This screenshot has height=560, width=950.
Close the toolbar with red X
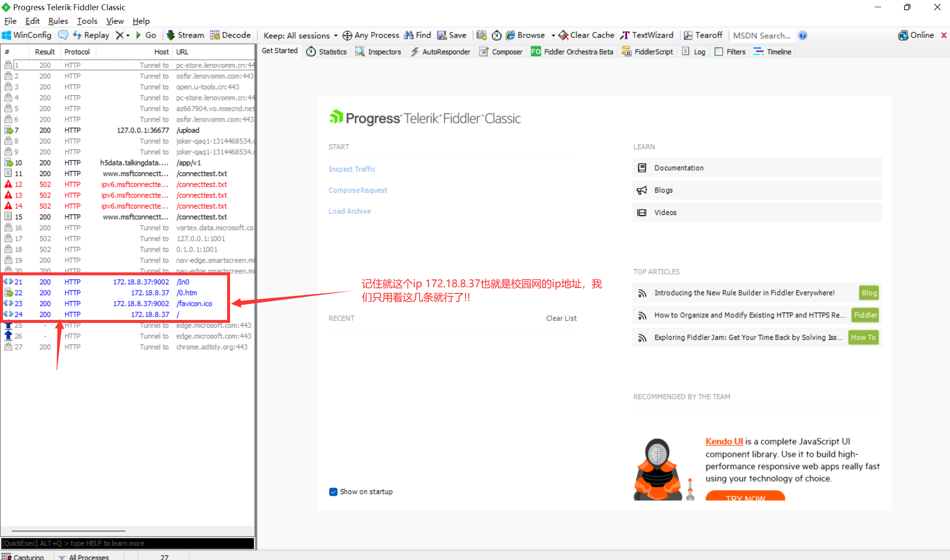point(944,35)
